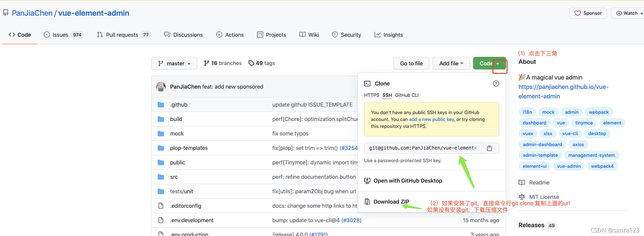This screenshot has width=644, height=236.
Task: Expand the Add file dropdown
Action: pos(451,63)
